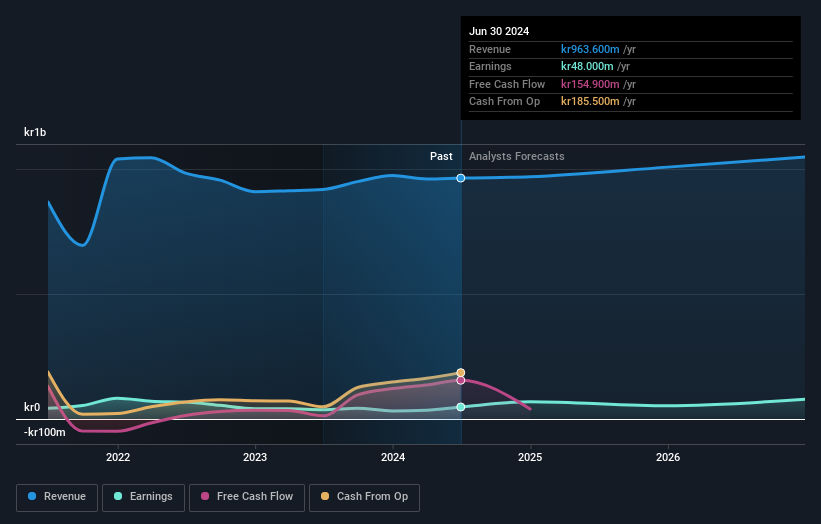Toggle the Cash From Op legend button
The height and width of the screenshot is (524, 821).
tap(364, 497)
